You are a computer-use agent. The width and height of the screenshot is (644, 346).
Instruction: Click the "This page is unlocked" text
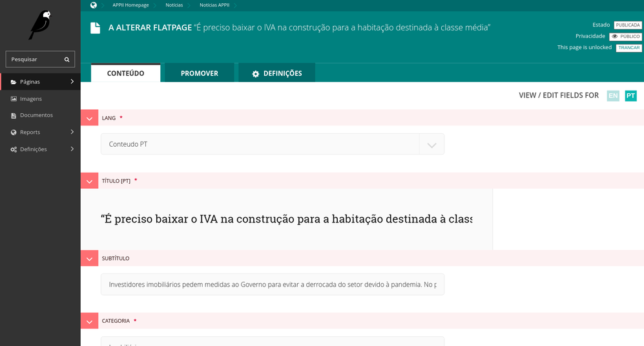point(585,47)
